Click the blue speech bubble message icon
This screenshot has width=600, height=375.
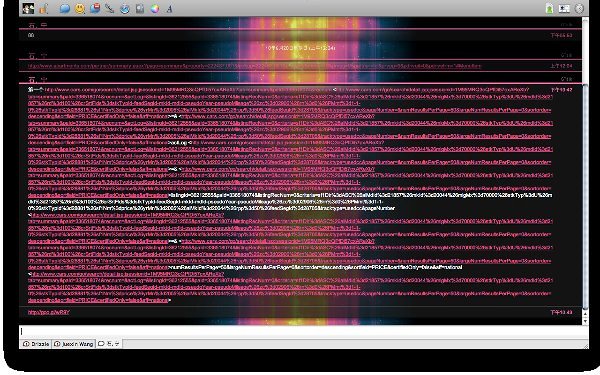(x=64, y=8)
